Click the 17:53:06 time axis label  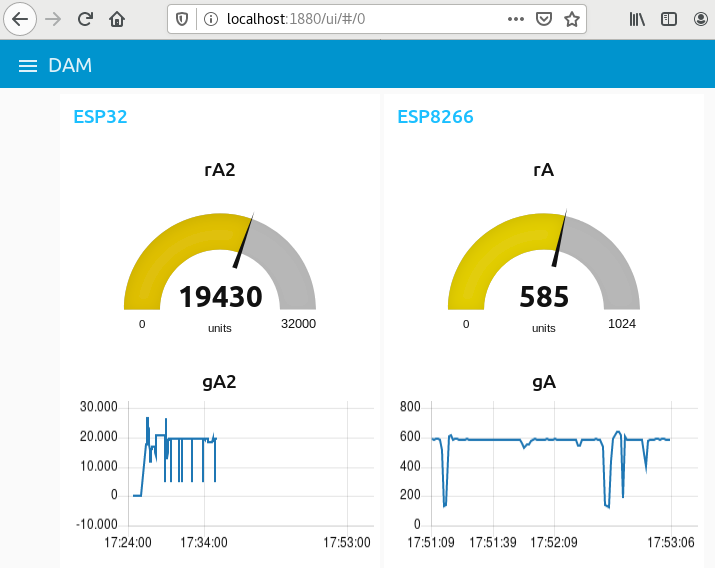tap(671, 542)
